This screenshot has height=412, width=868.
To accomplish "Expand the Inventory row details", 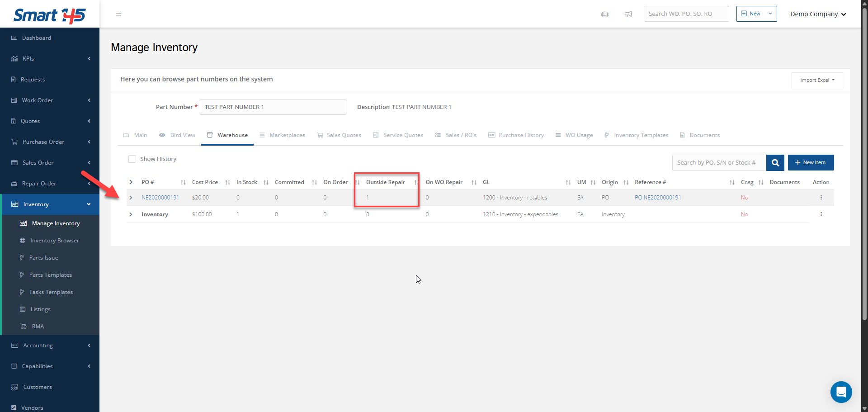I will click(131, 214).
